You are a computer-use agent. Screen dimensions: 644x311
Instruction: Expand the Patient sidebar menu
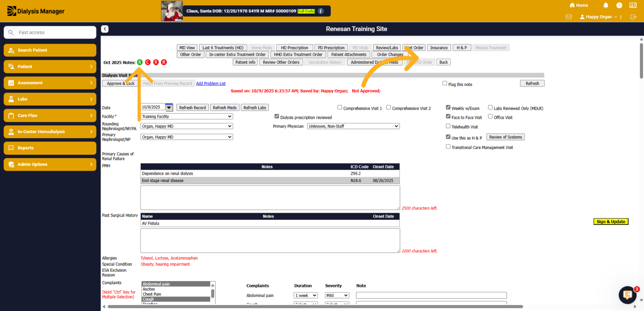coord(50,67)
